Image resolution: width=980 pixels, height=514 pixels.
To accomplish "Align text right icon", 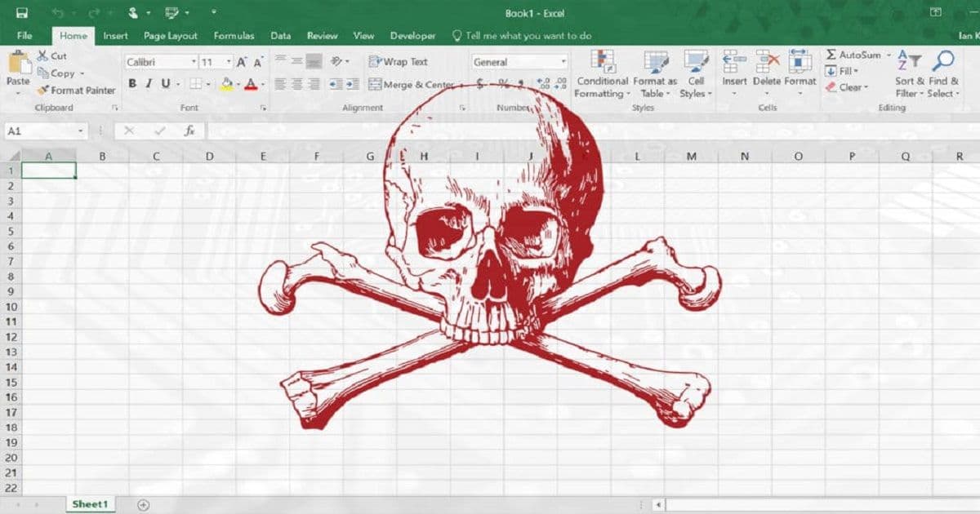I will click(x=314, y=84).
